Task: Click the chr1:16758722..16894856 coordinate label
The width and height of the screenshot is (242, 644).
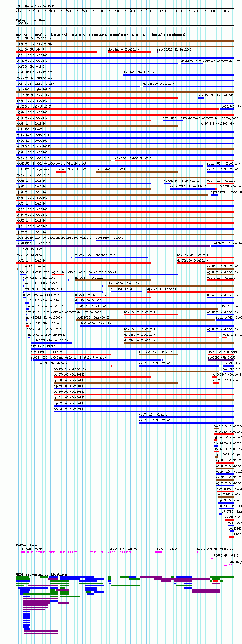Action: click(x=35, y=6)
